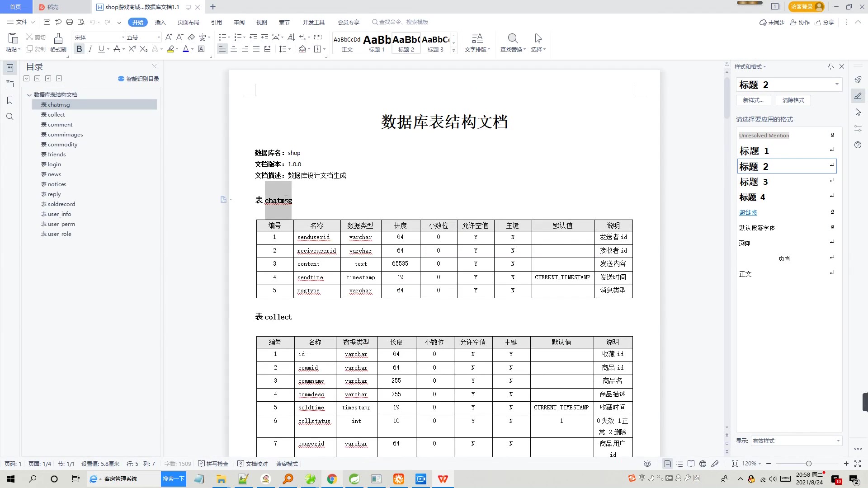Viewport: 868px width, 488px height.
Task: Click the clear formatting eraser icon
Action: point(191,37)
